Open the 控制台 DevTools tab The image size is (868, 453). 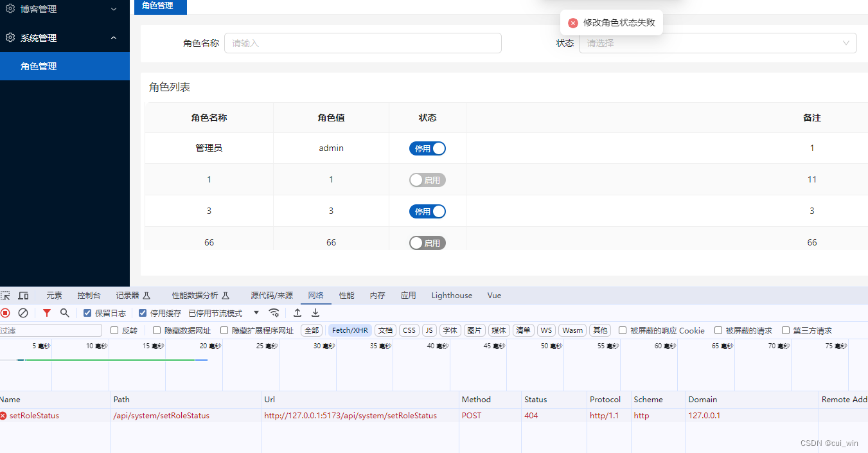coord(89,296)
